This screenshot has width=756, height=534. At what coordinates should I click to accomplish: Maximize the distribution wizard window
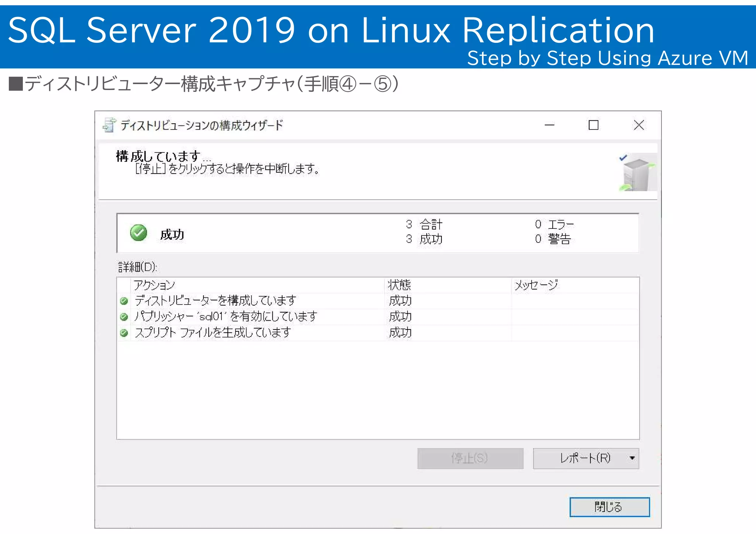tap(593, 125)
